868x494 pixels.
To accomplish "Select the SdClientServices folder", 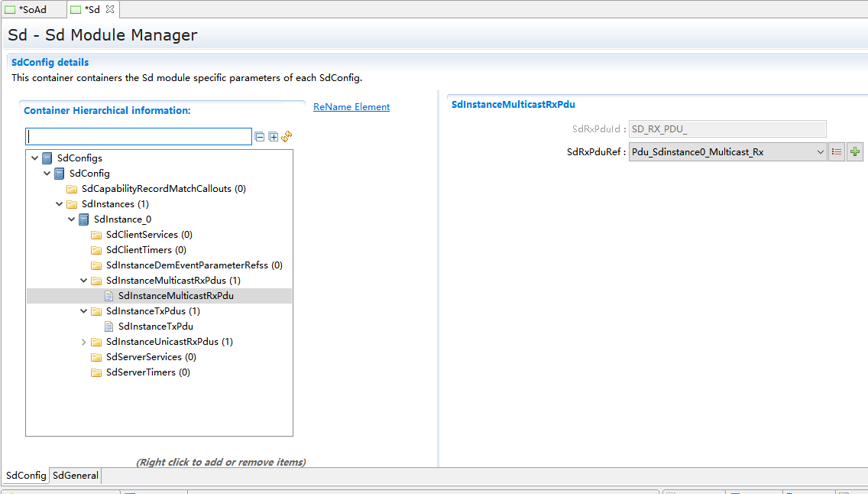I will coord(141,235).
